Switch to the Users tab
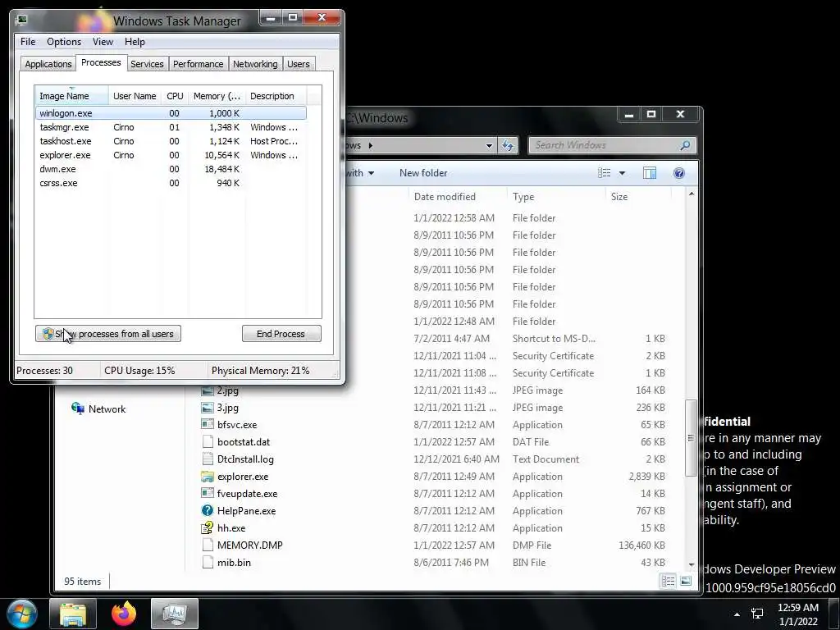 pos(298,64)
